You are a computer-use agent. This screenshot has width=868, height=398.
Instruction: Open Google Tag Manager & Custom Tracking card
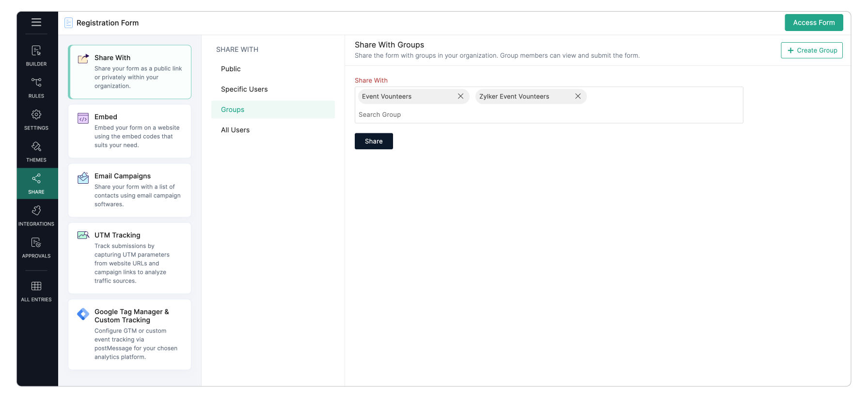coord(130,334)
